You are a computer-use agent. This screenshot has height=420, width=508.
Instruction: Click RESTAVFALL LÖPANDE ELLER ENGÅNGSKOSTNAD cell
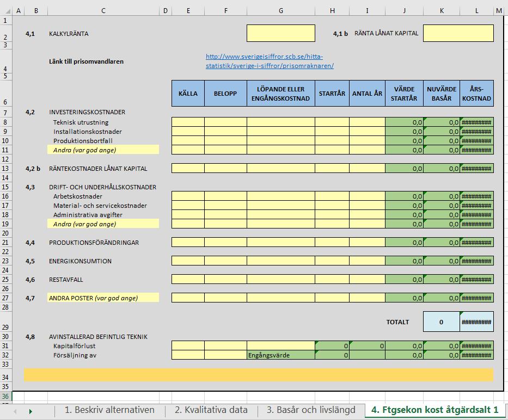(280, 279)
